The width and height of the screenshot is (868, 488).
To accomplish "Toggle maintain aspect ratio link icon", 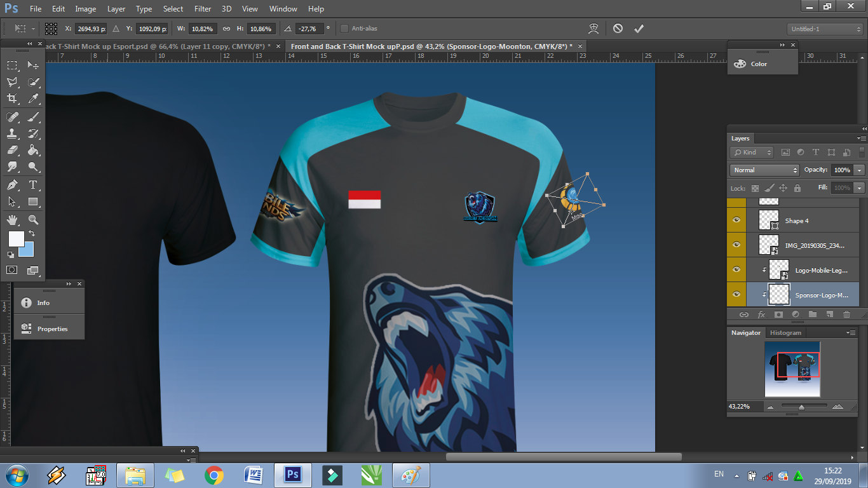I will coord(226,29).
